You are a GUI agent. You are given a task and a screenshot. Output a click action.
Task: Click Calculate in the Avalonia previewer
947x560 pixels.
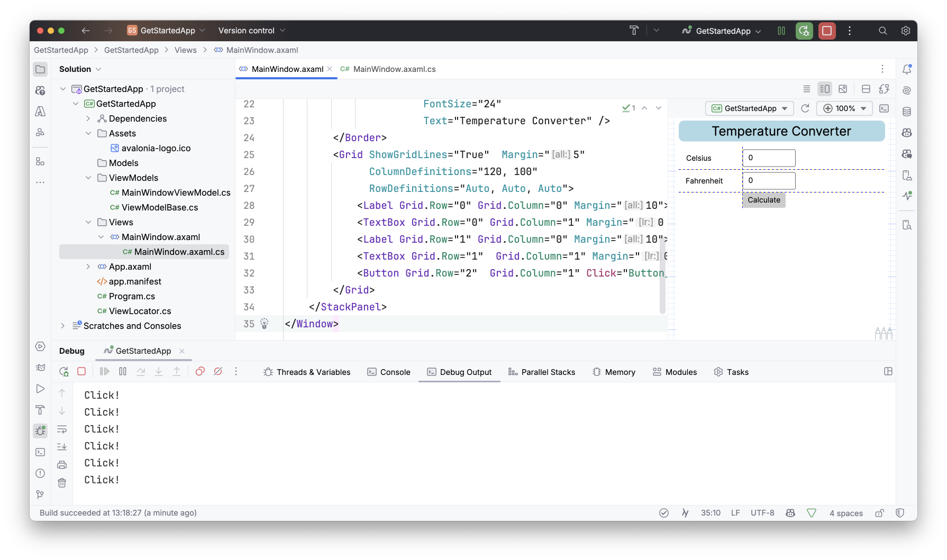[x=763, y=200]
